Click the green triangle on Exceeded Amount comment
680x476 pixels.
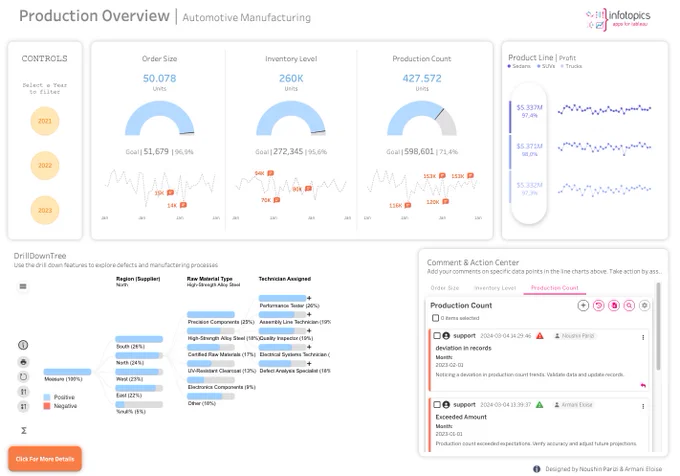[x=539, y=405]
